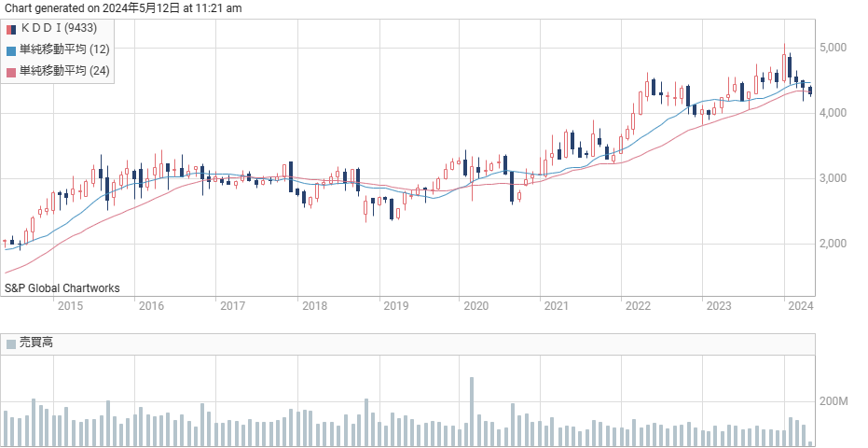Viewport: 868px width, 448px height.
Task: Select the KDDI (9433) legend label
Action: [x=58, y=28]
